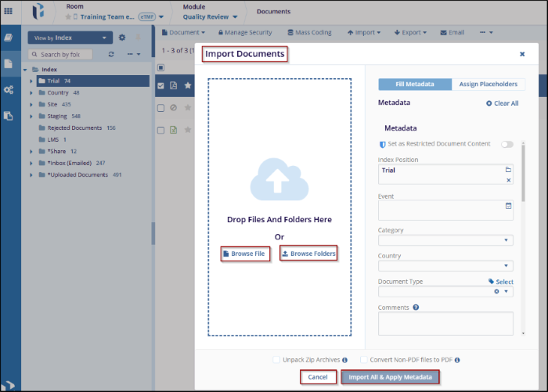Viewport: 548px width, 392px height.
Task: Click the calendar icon in Event field
Action: coord(507,206)
